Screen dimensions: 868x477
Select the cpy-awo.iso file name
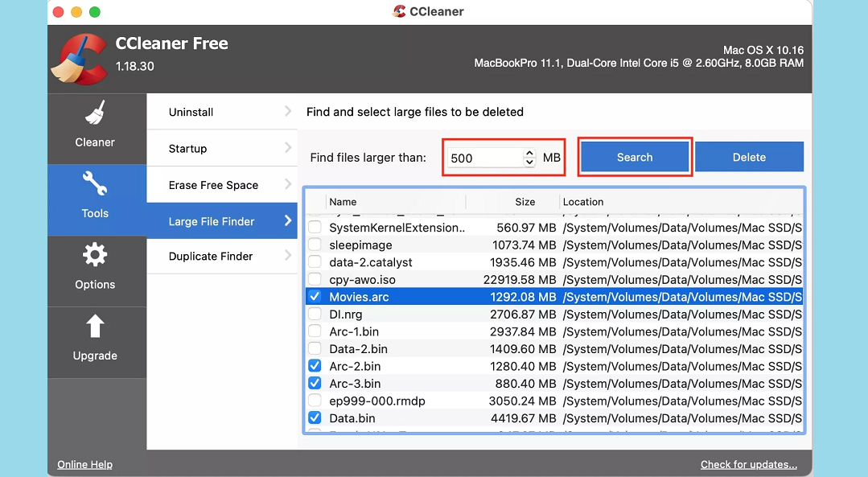point(362,279)
